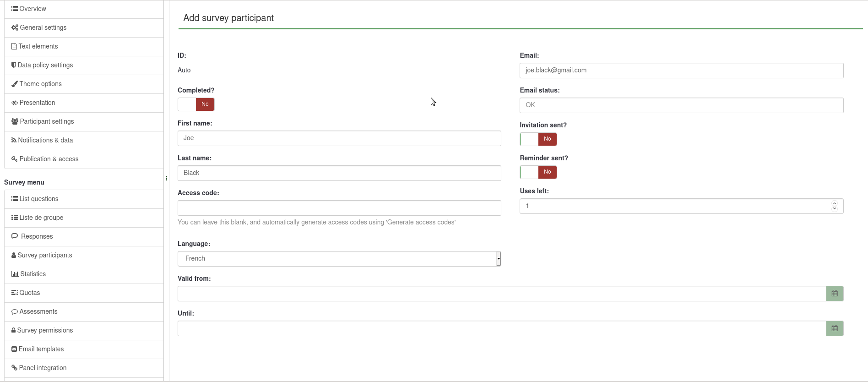Click the Access code input field
Viewport: 868px width, 382px height.
[339, 208]
